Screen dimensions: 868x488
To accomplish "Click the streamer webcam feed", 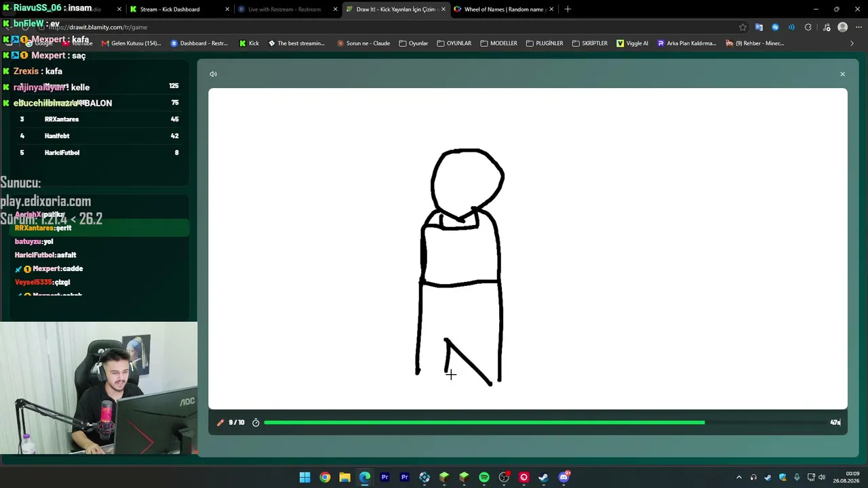I will pos(98,388).
